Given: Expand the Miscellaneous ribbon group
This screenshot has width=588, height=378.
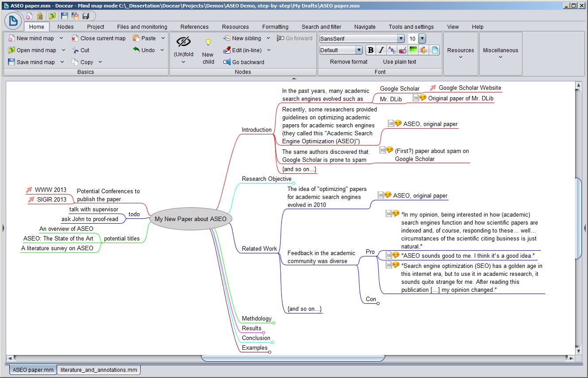Looking at the screenshot, I should (500, 53).
